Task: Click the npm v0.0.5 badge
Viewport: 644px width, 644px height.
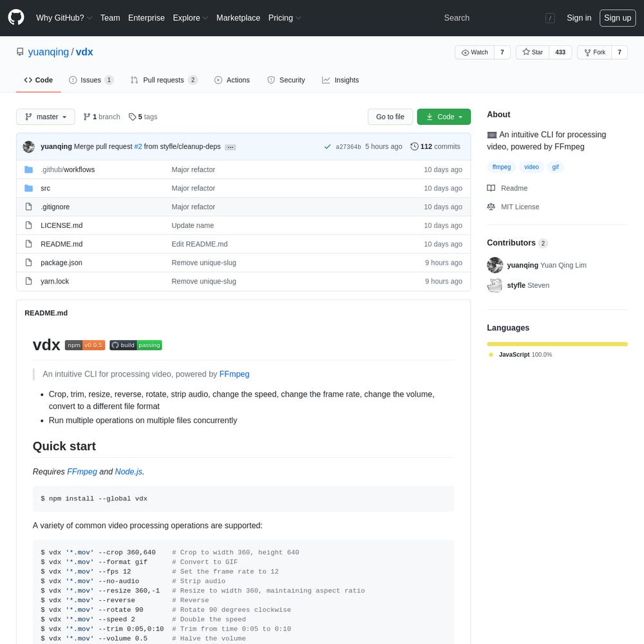Action: point(85,345)
